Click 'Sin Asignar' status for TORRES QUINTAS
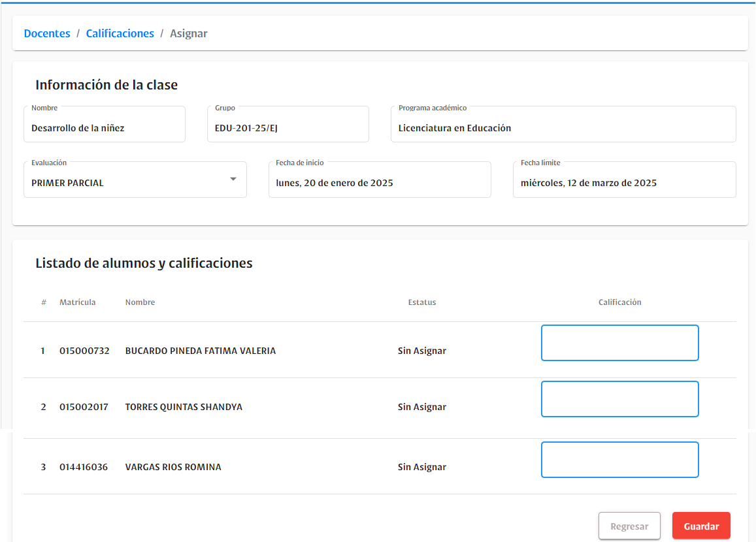This screenshot has height=542, width=756. tap(422, 407)
